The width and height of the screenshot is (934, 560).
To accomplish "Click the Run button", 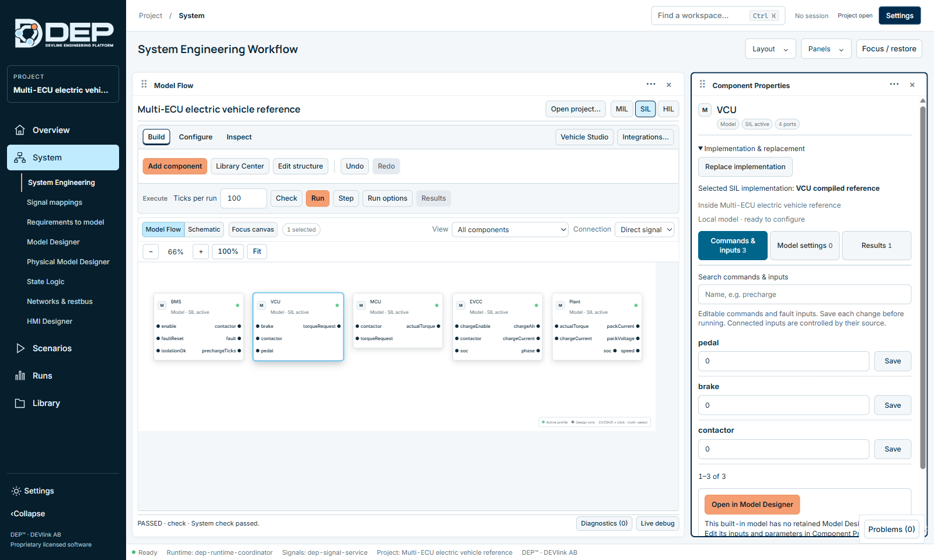I will (318, 198).
